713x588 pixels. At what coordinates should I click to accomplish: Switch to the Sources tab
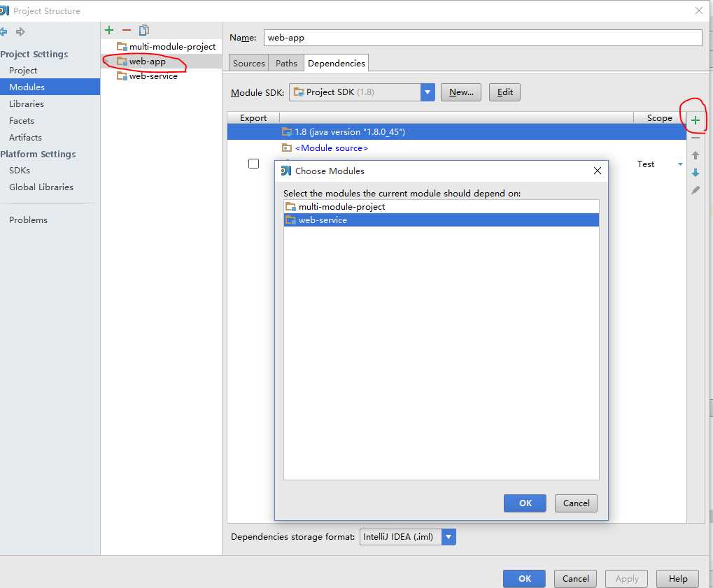248,63
